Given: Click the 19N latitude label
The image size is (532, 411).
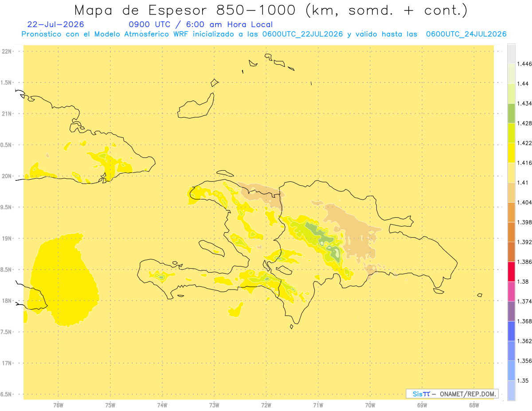Looking at the screenshot, I should coord(6,239).
